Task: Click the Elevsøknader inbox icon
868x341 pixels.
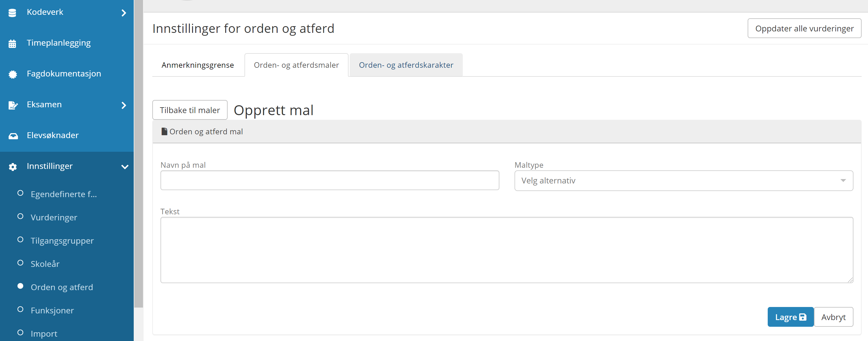Action: [x=13, y=136]
